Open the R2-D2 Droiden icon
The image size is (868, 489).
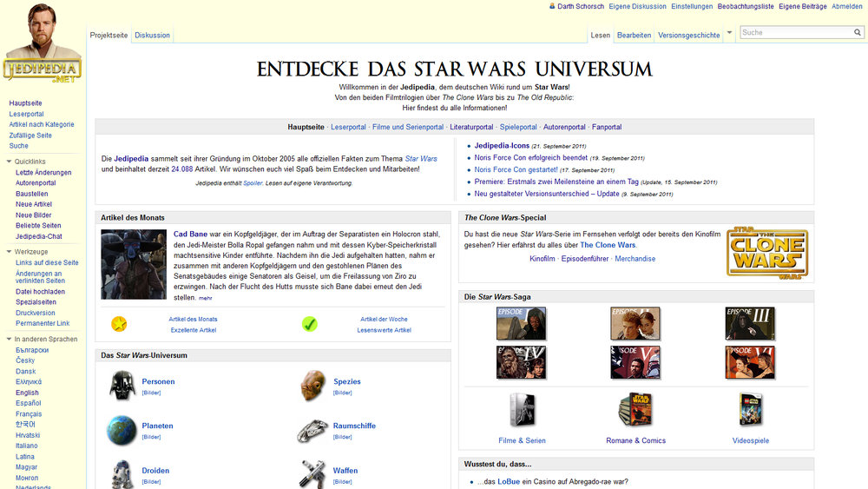click(122, 474)
